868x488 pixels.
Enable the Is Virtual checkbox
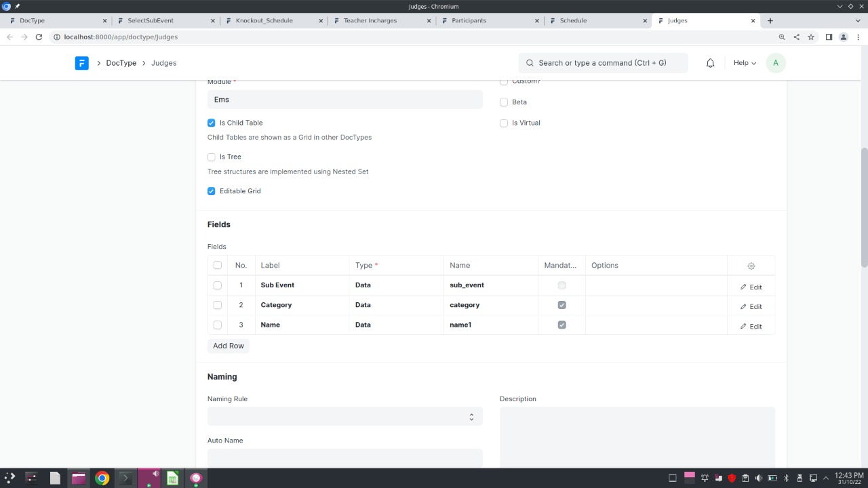504,123
